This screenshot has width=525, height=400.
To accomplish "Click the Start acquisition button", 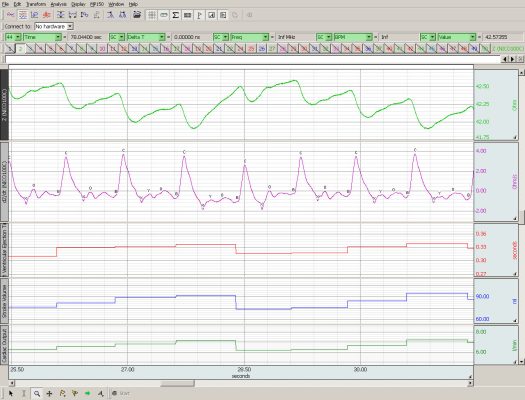I will coord(121,393).
